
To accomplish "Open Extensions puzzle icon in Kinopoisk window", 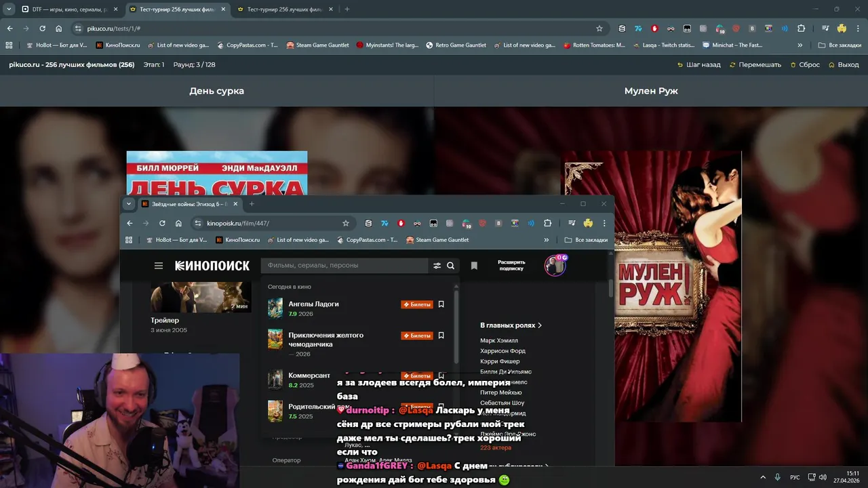I will [548, 223].
